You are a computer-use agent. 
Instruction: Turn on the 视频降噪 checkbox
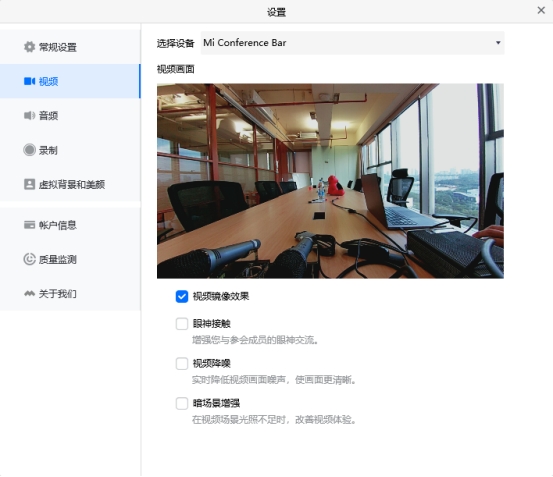tap(182, 363)
